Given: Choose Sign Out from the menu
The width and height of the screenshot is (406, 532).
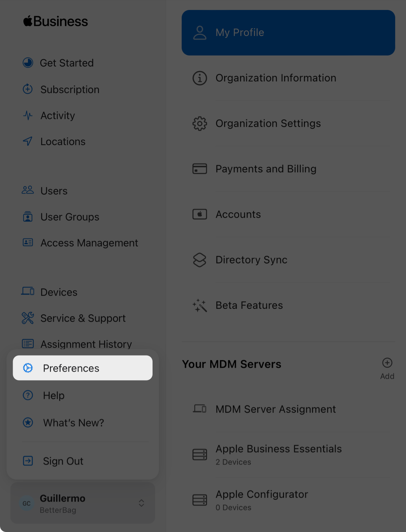Looking at the screenshot, I should (x=63, y=461).
